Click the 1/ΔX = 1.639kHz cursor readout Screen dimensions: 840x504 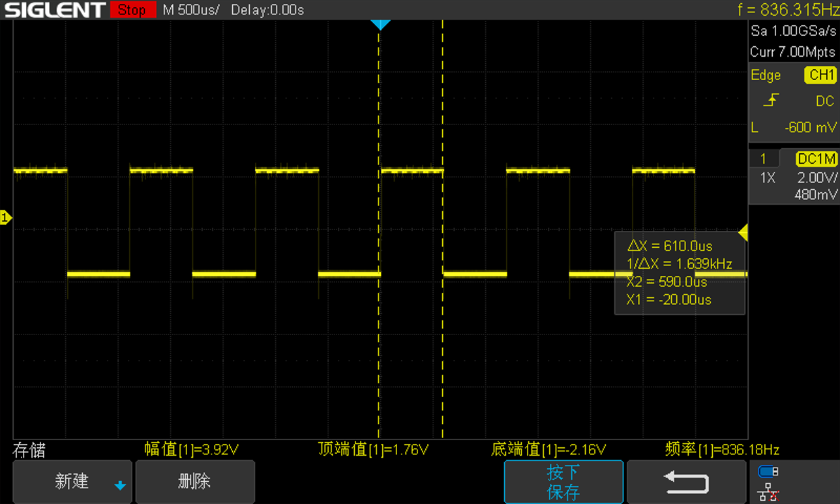(679, 264)
